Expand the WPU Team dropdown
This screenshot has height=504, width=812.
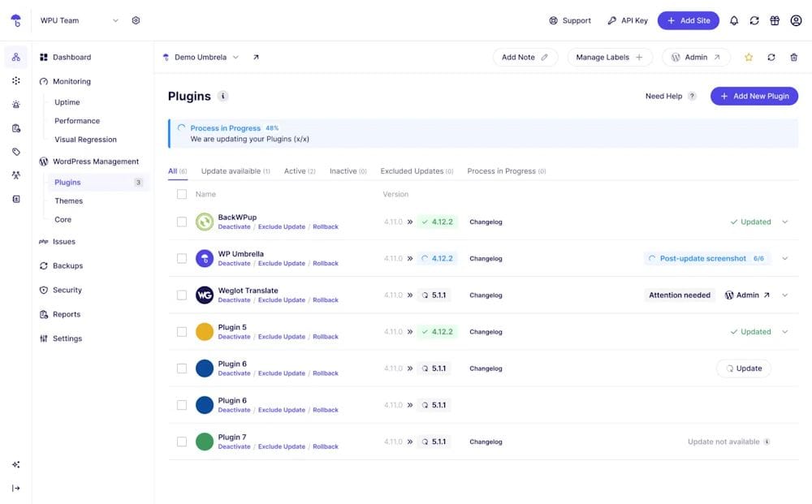115,21
